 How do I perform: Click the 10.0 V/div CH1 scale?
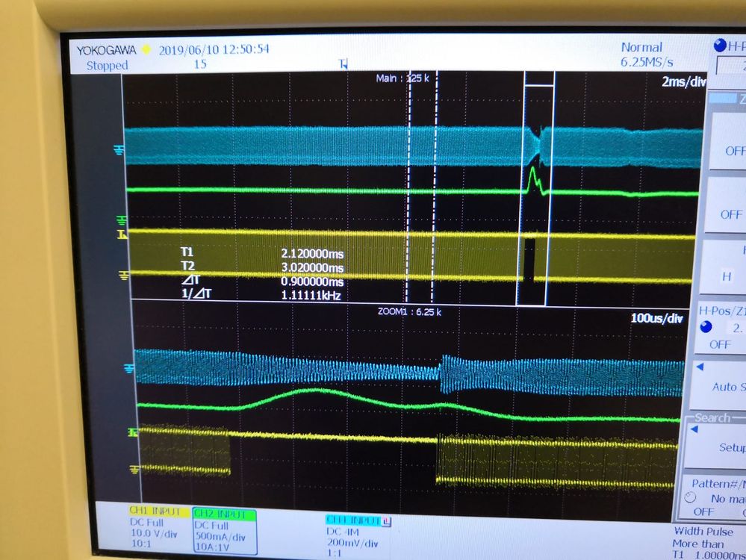coord(154,533)
